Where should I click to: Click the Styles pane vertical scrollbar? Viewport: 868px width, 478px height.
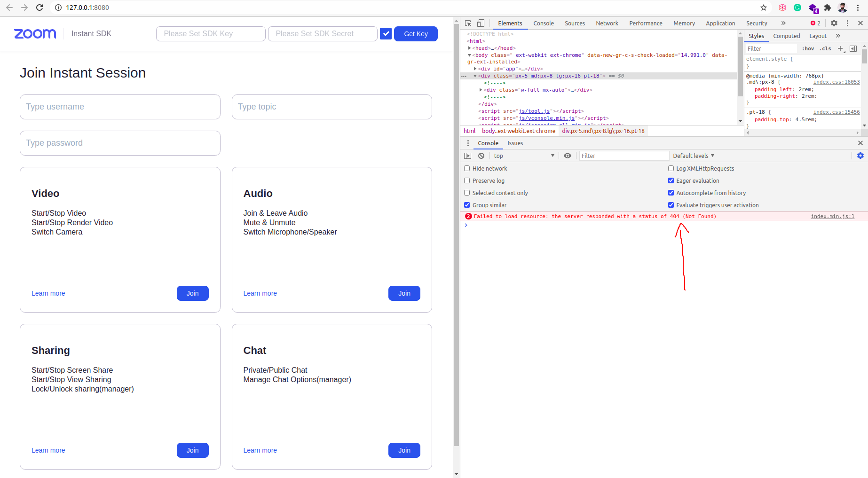(x=864, y=56)
